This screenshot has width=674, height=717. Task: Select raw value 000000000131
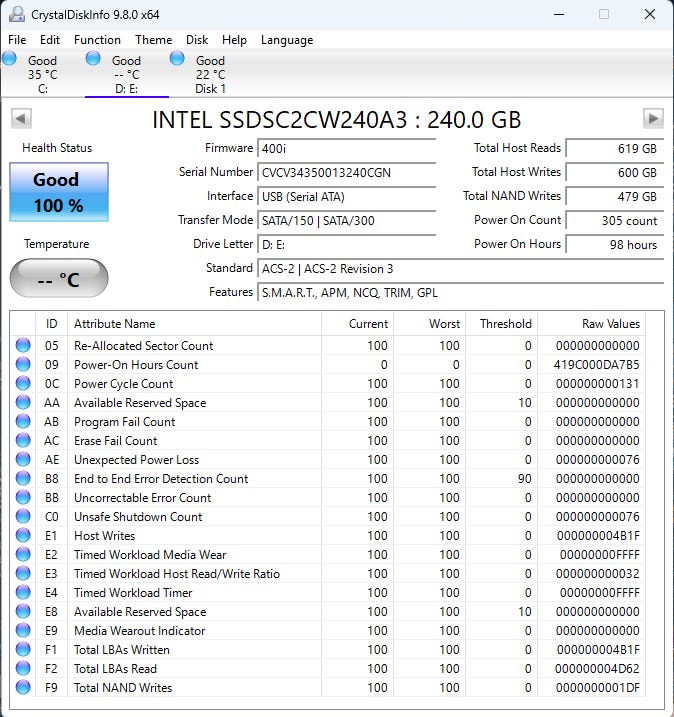[598, 384]
